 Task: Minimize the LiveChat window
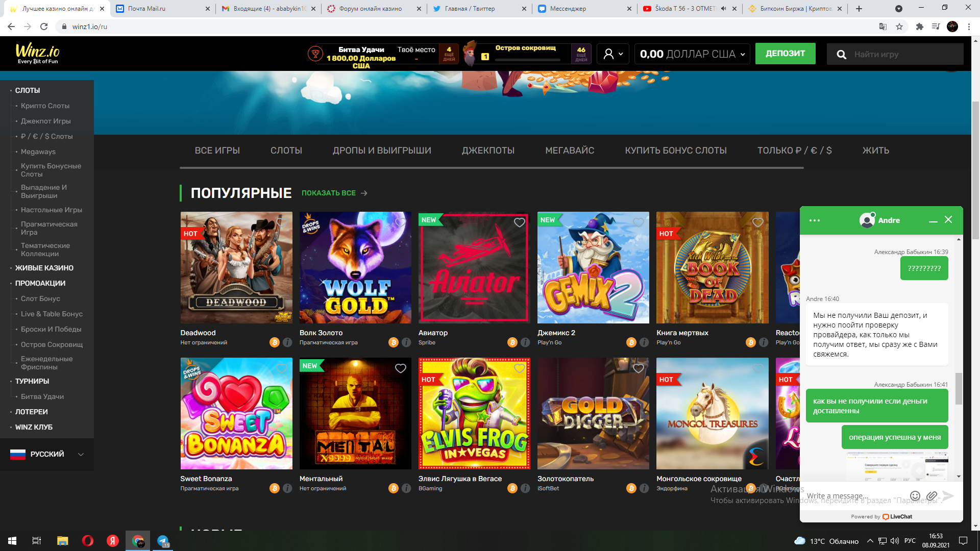tap(933, 220)
